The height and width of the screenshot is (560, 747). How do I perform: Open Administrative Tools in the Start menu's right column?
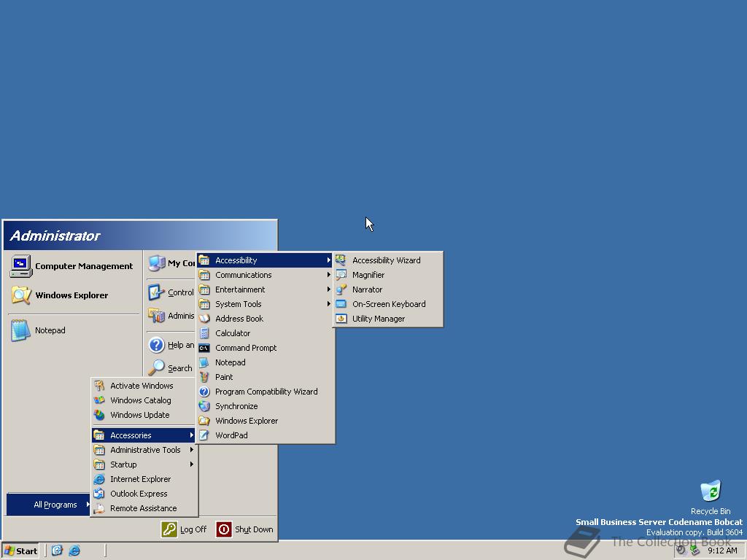point(171,315)
